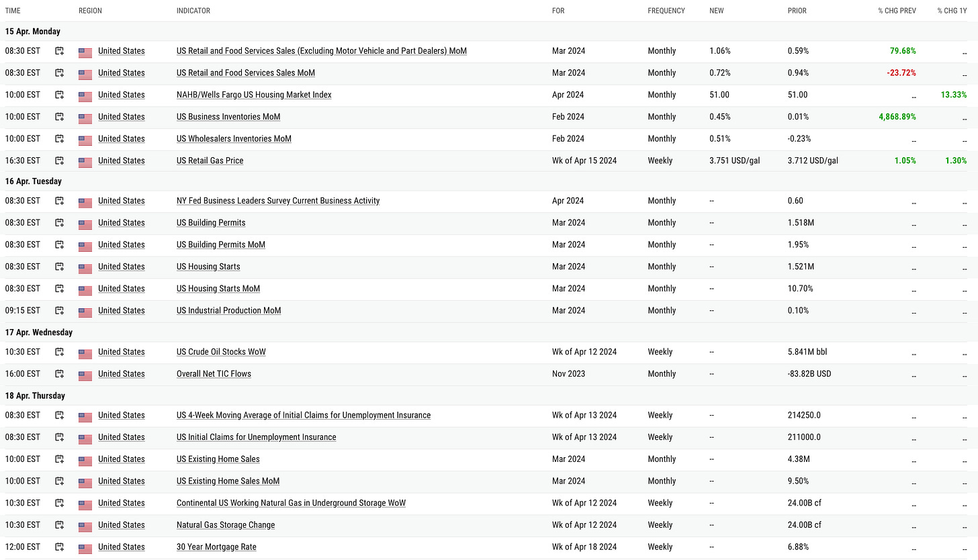The width and height of the screenshot is (978, 560).
Task: Click the 79.68% change value
Action: click(903, 51)
